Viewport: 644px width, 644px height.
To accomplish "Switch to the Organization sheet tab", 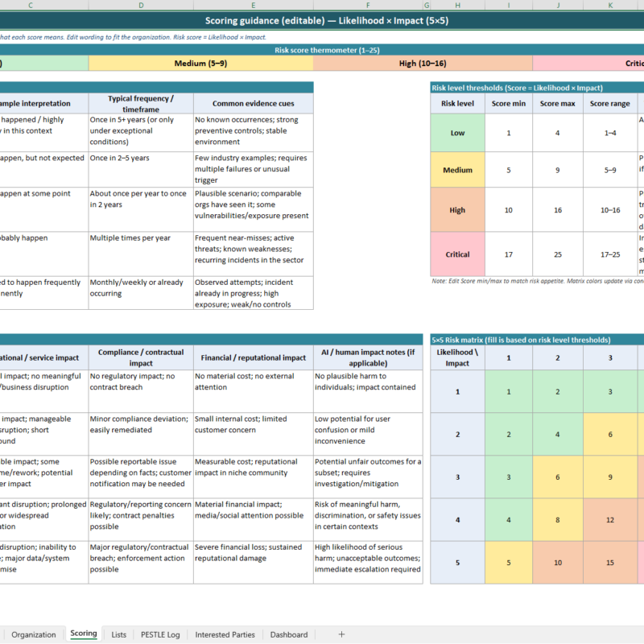I will click(34, 634).
